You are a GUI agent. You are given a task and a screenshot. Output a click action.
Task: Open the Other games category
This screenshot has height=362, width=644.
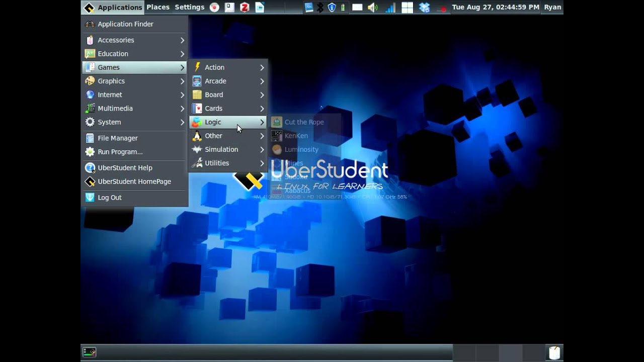coord(228,136)
